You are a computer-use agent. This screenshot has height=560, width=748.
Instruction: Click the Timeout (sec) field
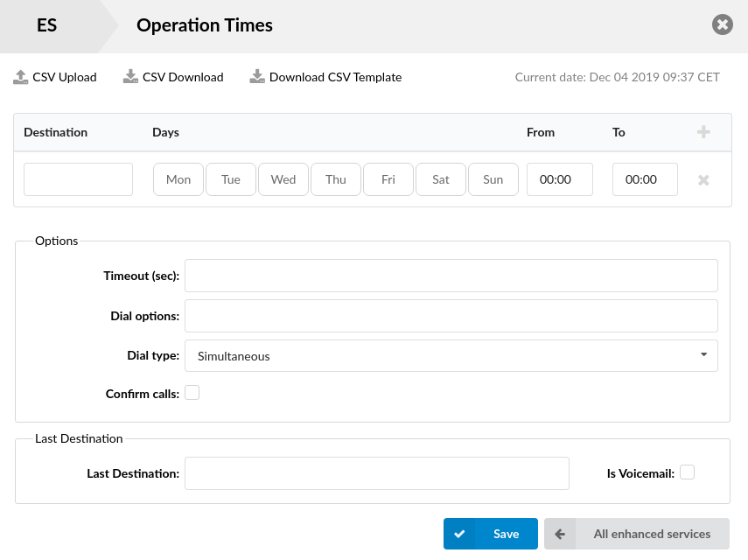pos(451,276)
